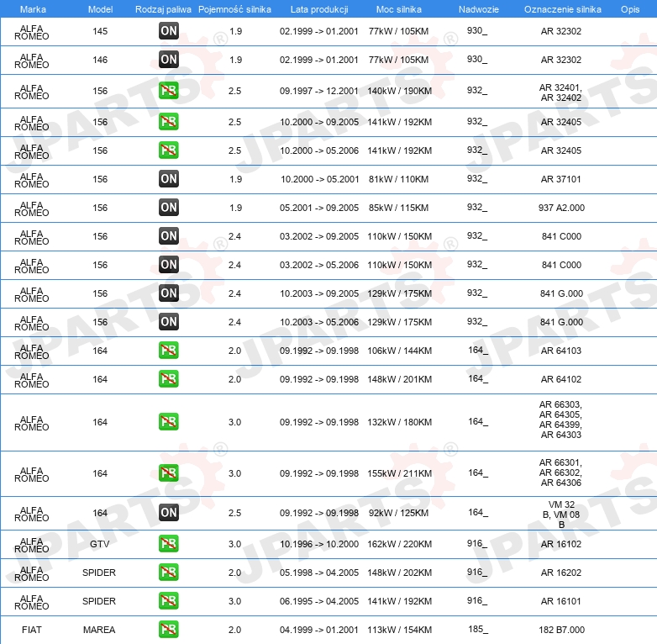Click the ON diesel icon in the Alfa Romeo 145 row

click(169, 30)
